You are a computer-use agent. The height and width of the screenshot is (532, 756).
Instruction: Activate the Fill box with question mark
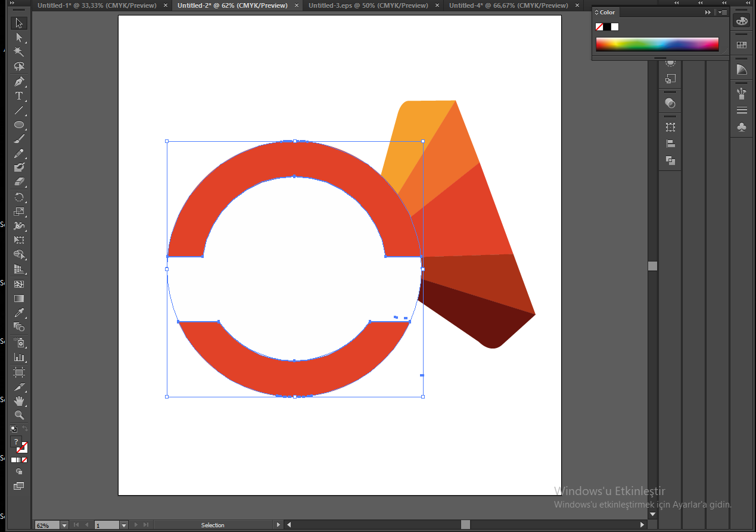(16, 442)
